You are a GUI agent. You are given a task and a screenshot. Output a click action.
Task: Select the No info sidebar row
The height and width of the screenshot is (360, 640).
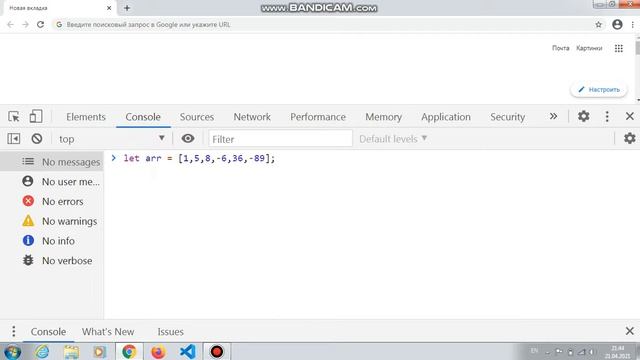pos(52,241)
